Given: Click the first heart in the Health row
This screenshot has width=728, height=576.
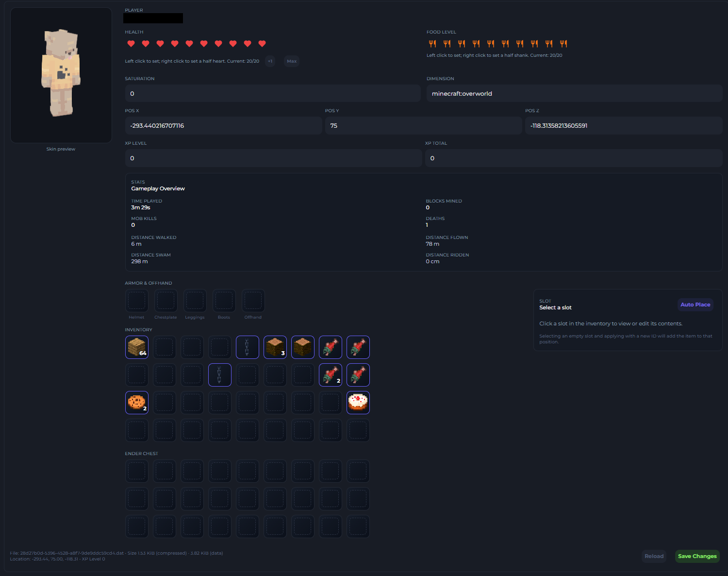Looking at the screenshot, I should coord(131,44).
